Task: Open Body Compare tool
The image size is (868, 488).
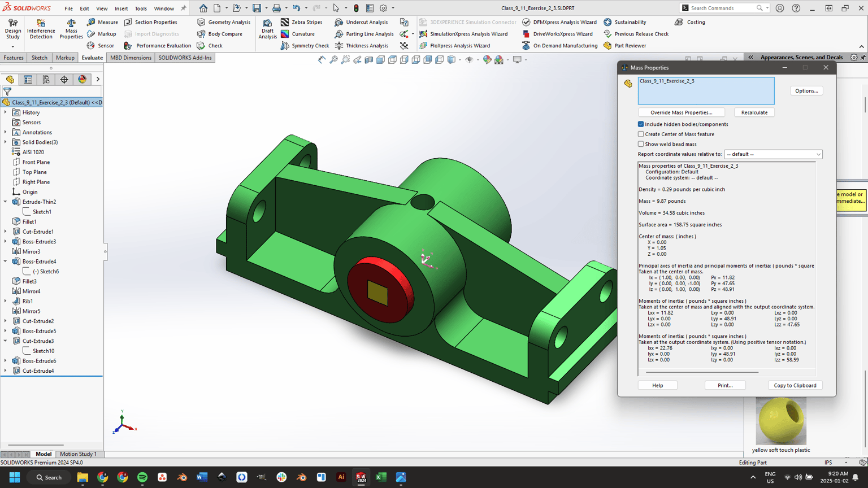Action: pos(219,34)
